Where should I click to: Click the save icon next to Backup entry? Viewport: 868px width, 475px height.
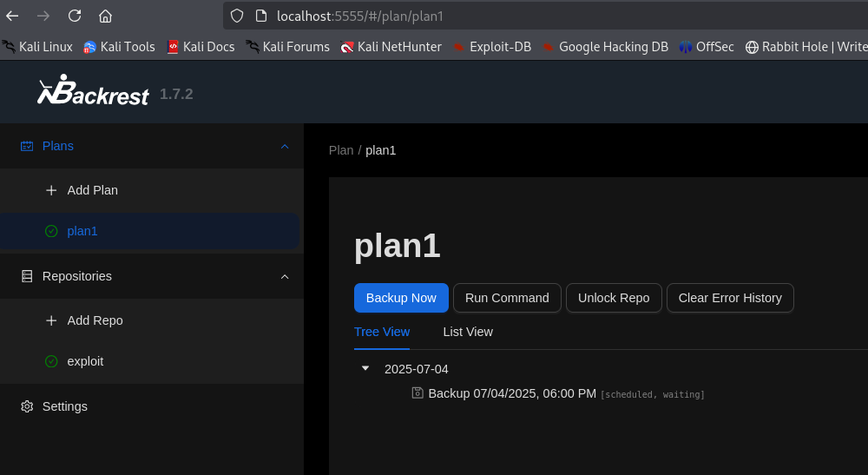coord(418,393)
